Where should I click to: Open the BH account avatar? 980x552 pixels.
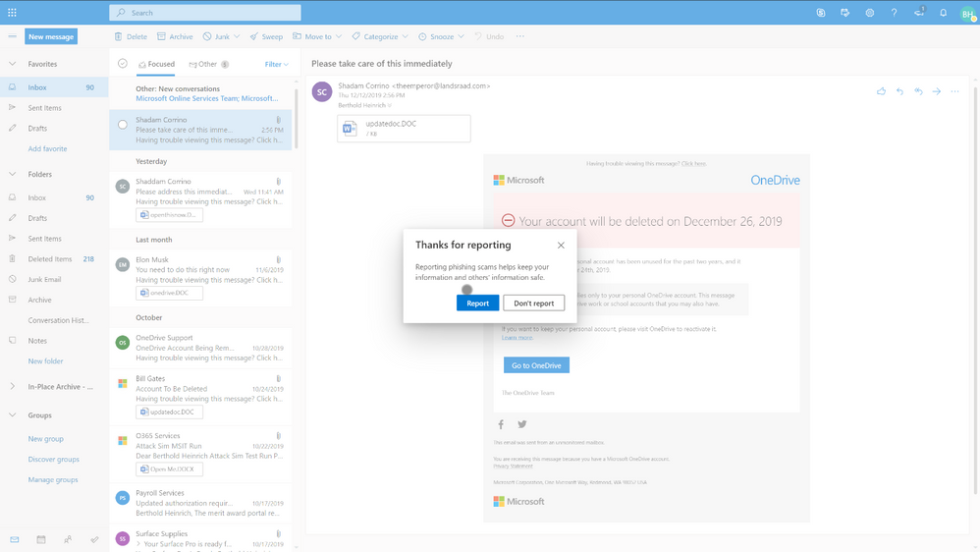pos(967,13)
